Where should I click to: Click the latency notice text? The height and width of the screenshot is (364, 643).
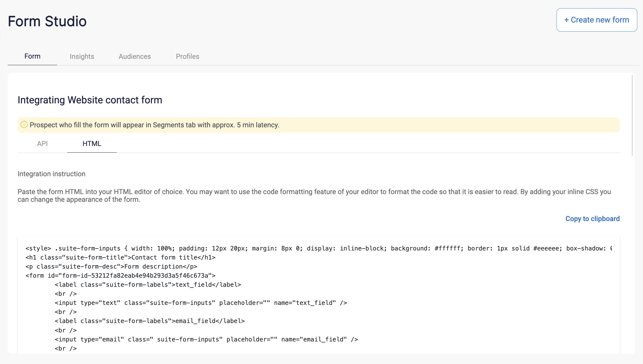tap(154, 125)
